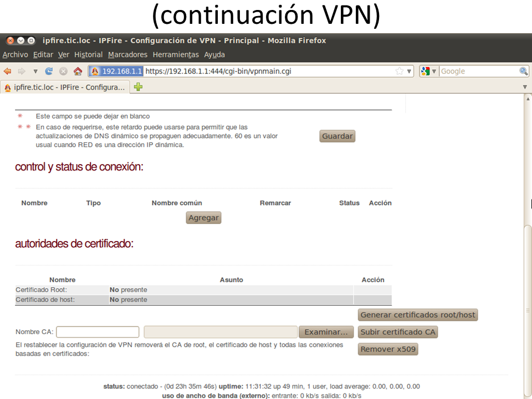Click the reload page icon
532x399 pixels.
click(x=49, y=71)
